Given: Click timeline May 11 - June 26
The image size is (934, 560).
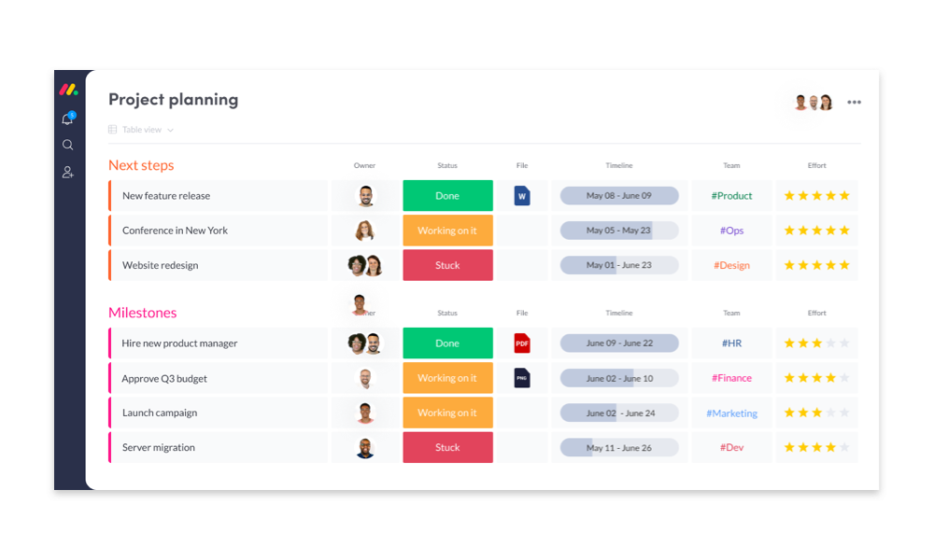Looking at the screenshot, I should (619, 447).
